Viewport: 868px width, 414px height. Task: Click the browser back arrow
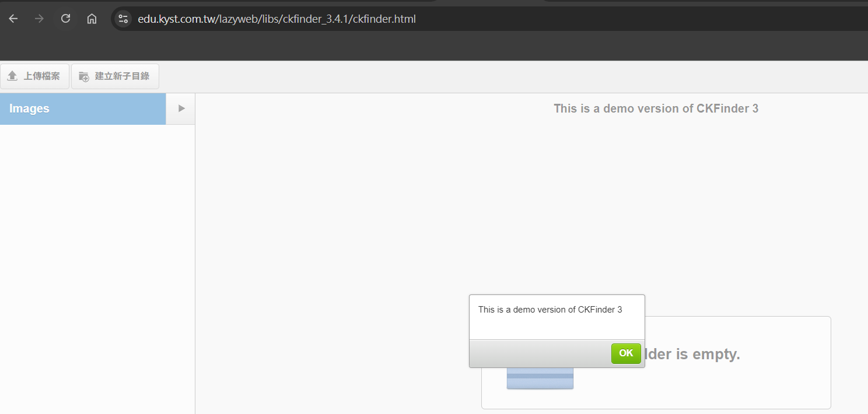point(13,19)
